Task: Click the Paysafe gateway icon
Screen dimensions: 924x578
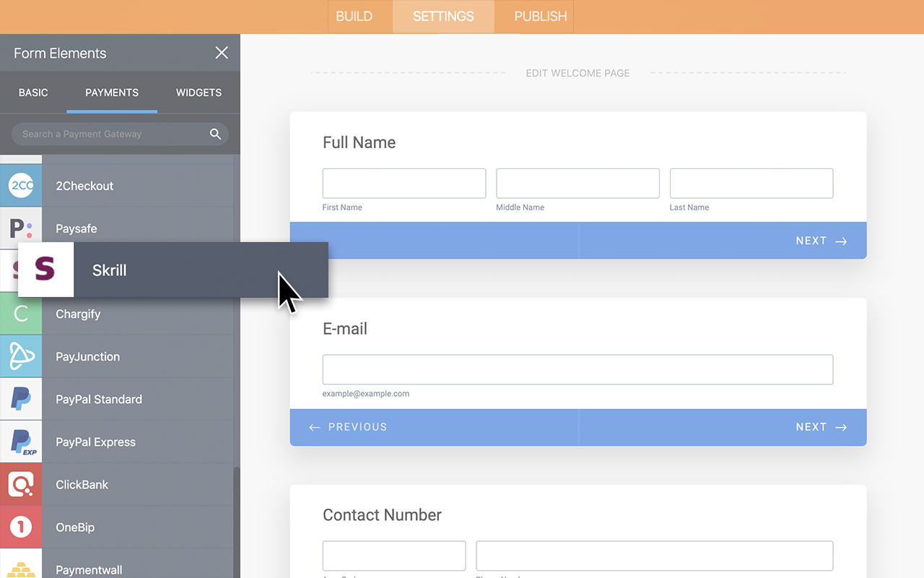Action: pyautogui.click(x=21, y=228)
